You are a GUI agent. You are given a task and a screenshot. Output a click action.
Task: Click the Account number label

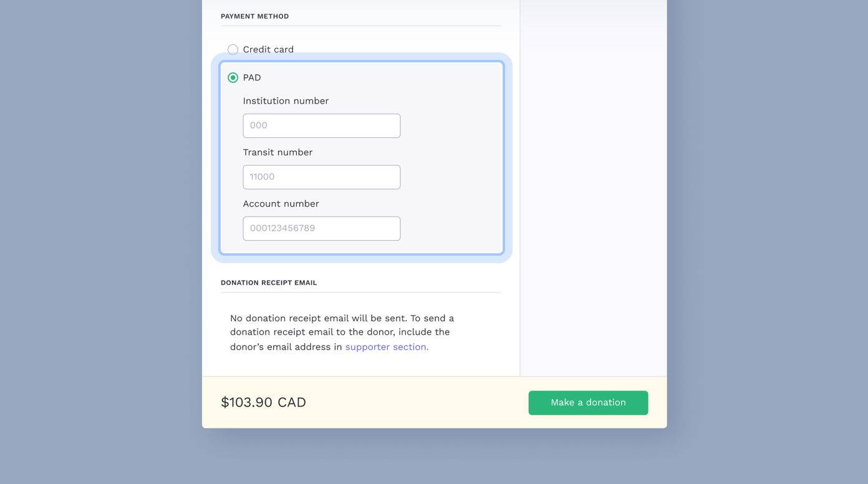(x=281, y=203)
